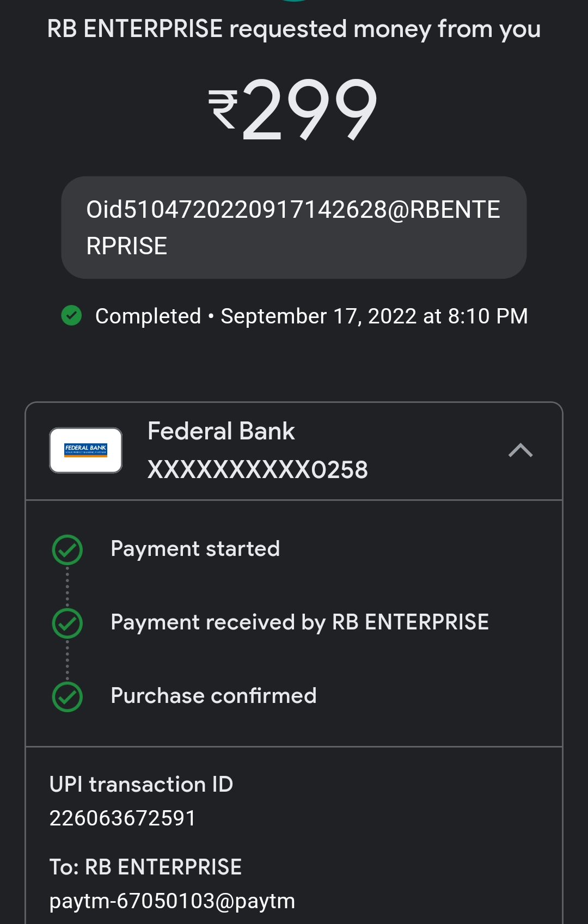Tap the Oid order reference box
Image resolution: width=588 pixels, height=924 pixels.
pyautogui.click(x=293, y=228)
